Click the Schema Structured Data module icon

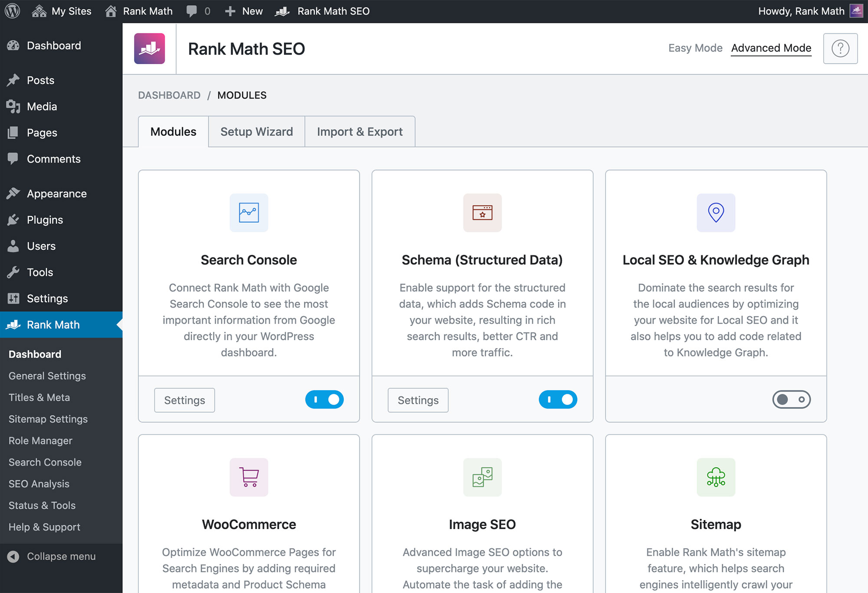pyautogui.click(x=481, y=212)
